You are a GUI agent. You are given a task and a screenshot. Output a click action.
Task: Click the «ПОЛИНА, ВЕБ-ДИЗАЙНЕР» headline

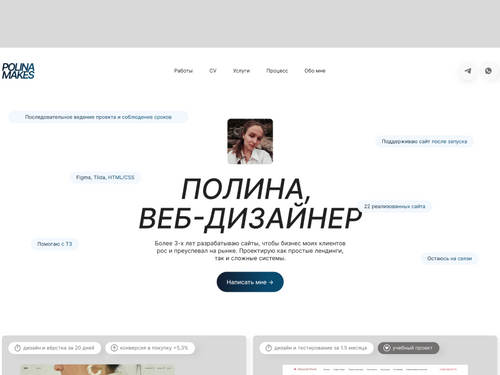click(x=250, y=204)
